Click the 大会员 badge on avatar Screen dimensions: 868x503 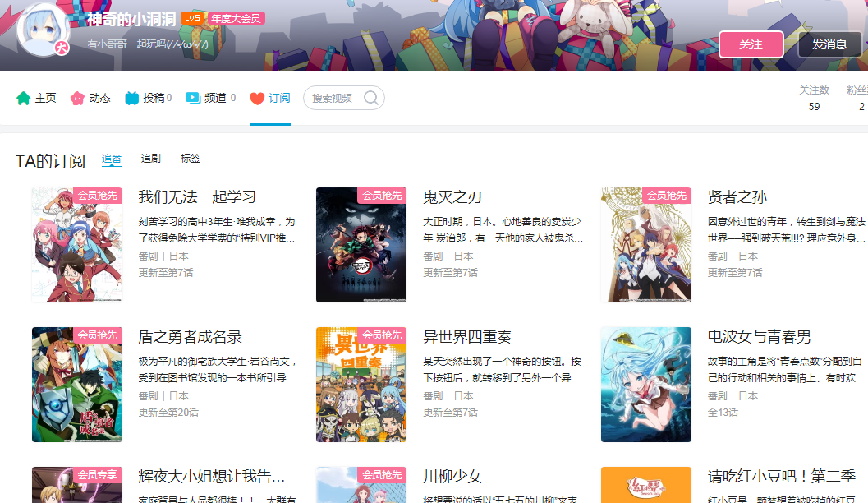click(62, 48)
